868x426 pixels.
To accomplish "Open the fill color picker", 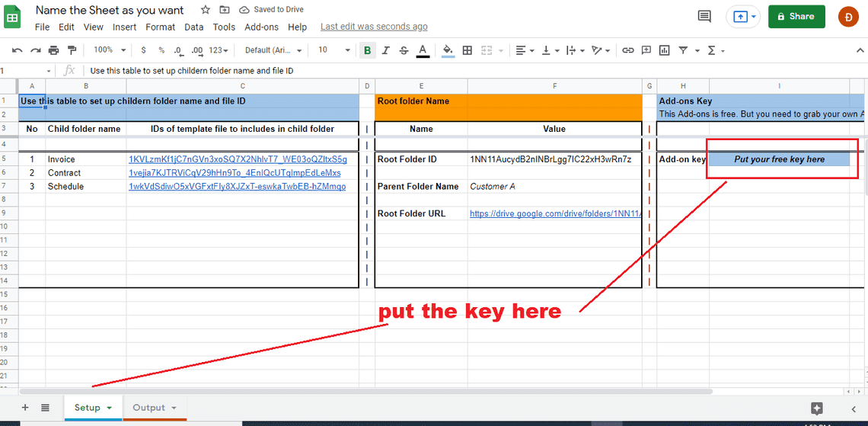I will (x=448, y=50).
